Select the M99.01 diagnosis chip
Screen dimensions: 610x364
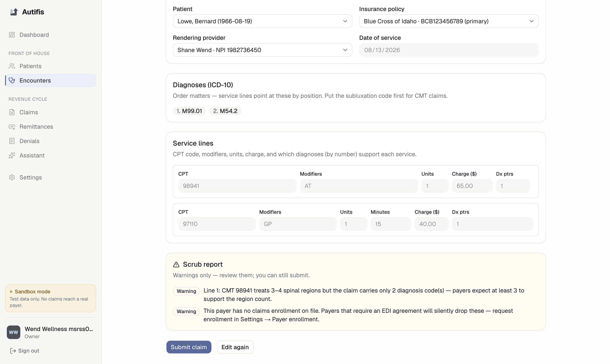pyautogui.click(x=189, y=111)
